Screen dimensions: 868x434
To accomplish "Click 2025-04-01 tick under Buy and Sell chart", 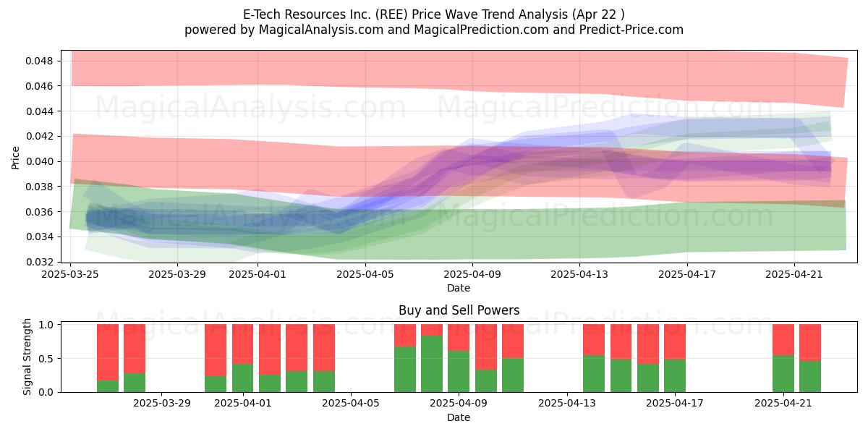I will click(x=243, y=404).
